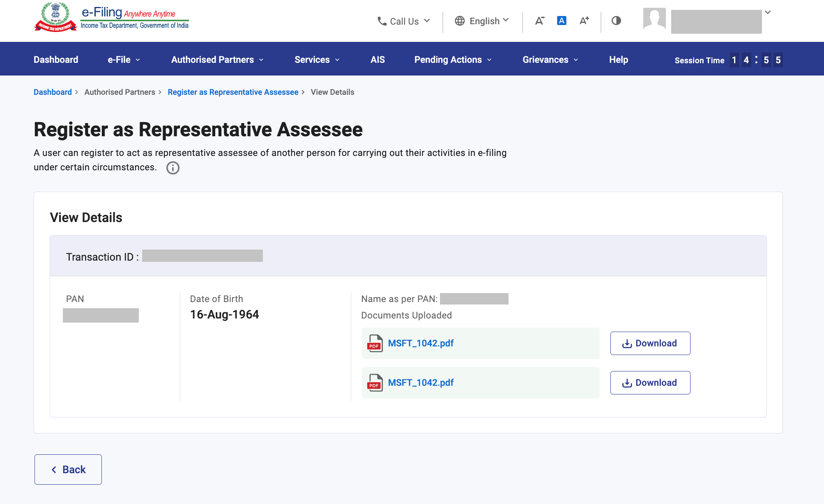This screenshot has width=824, height=504.
Task: Click Register as Representative Assessee breadcrumb link
Action: (x=233, y=92)
